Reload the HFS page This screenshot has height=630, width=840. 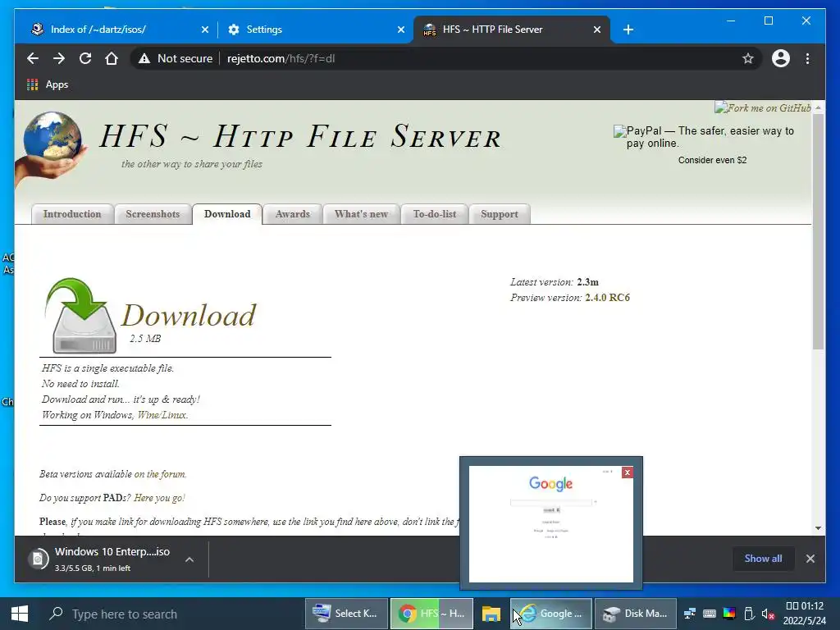[x=85, y=58]
